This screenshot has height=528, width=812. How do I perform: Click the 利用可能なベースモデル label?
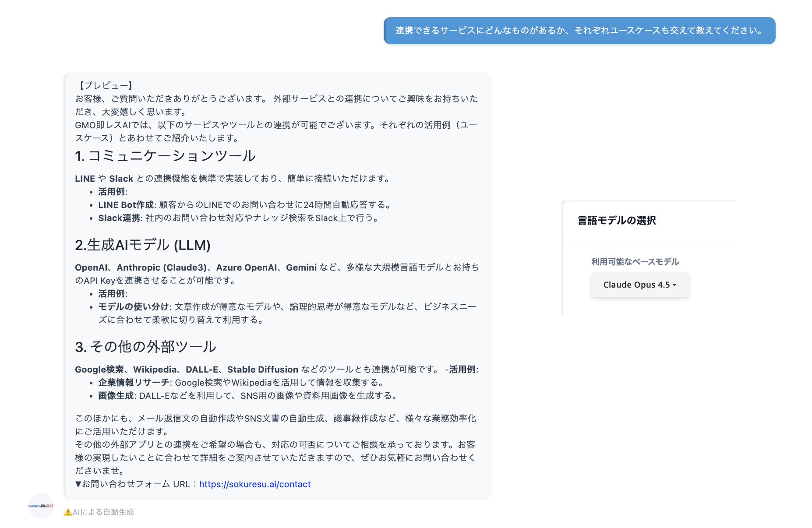[635, 262]
